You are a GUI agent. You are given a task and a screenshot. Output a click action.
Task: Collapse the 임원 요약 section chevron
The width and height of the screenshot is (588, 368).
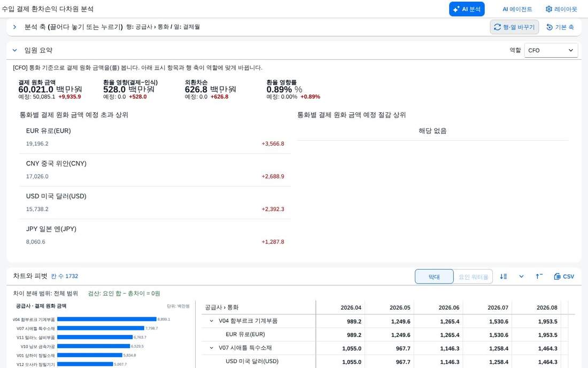(x=14, y=50)
